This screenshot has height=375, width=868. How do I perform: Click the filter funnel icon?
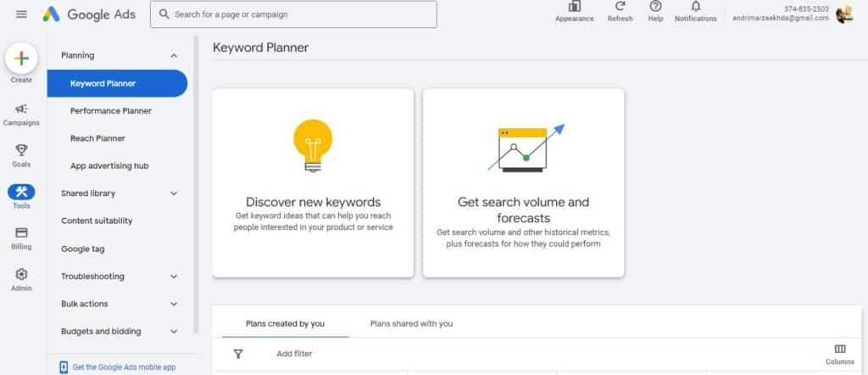[238, 354]
